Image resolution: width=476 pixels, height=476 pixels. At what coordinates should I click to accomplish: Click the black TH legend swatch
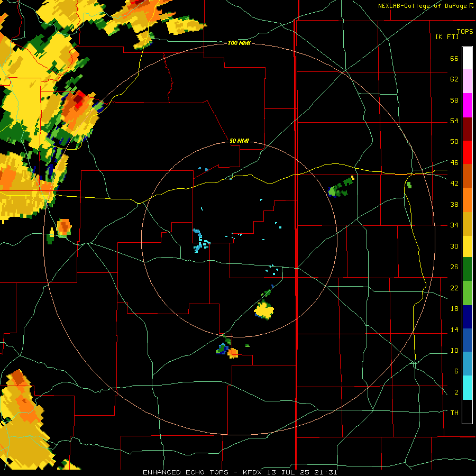467,411
